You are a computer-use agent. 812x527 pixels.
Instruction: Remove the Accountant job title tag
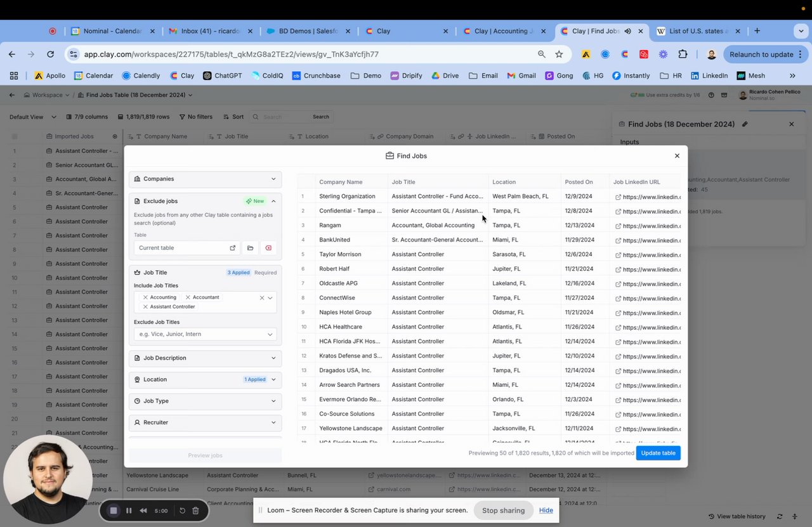point(188,297)
